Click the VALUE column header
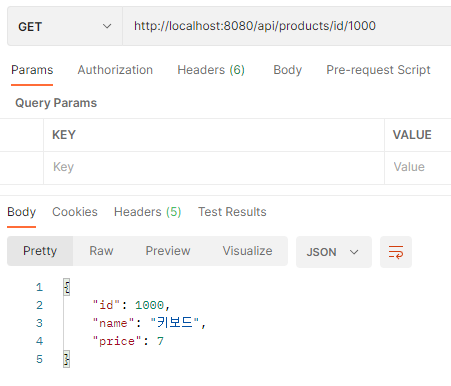 coord(412,135)
